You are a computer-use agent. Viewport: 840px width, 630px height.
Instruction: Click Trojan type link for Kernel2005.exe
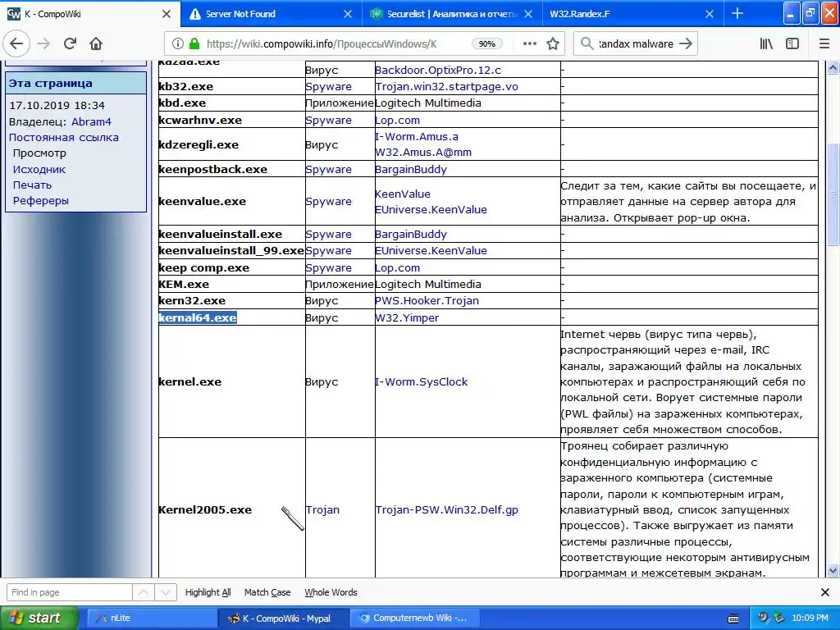click(x=322, y=509)
